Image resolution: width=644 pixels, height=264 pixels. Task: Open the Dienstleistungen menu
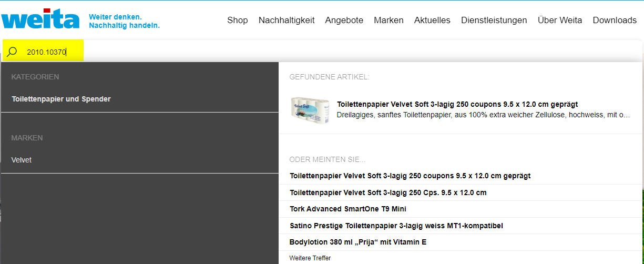pos(494,20)
